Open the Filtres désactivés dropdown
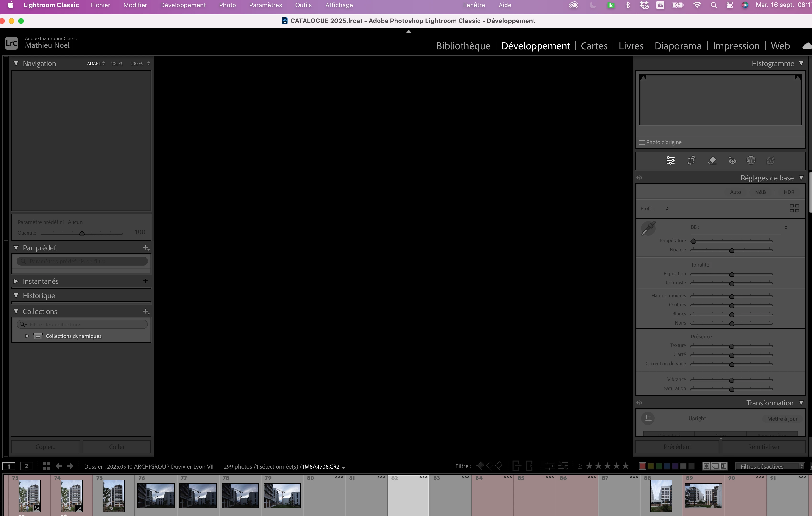The image size is (812, 516). pyautogui.click(x=770, y=466)
